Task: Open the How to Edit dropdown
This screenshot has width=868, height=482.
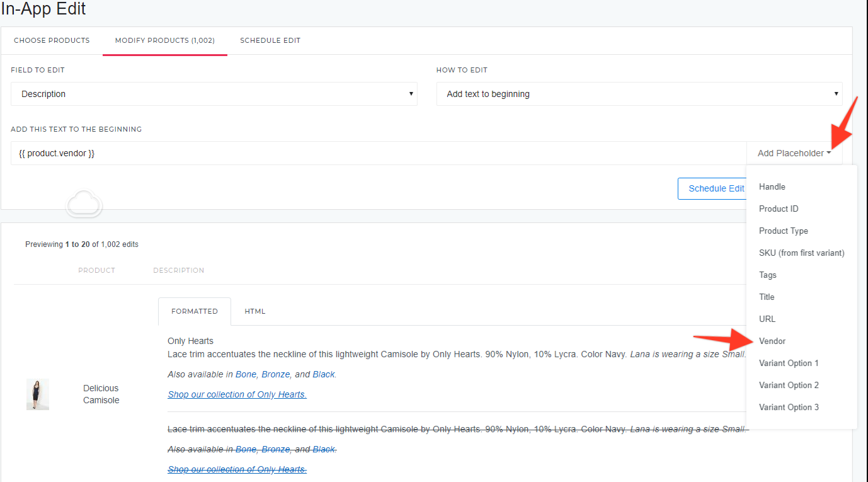Action: 639,94
